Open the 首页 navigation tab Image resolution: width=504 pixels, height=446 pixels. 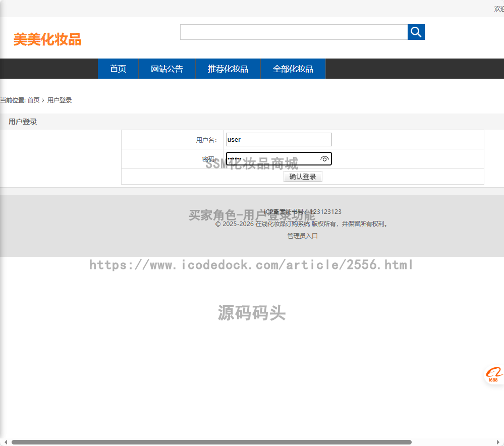click(118, 69)
